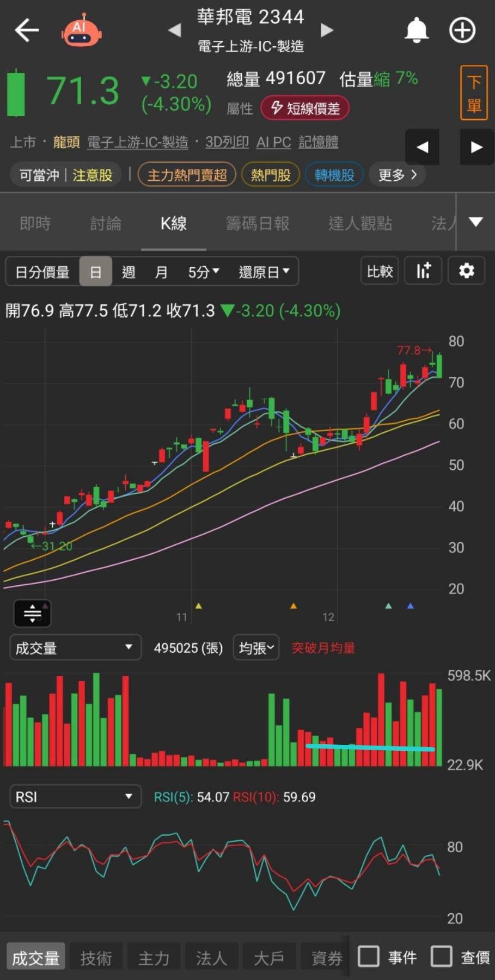Click the black left-arrow box beside tags
Image resolution: width=495 pixels, height=980 pixels.
[x=422, y=147]
